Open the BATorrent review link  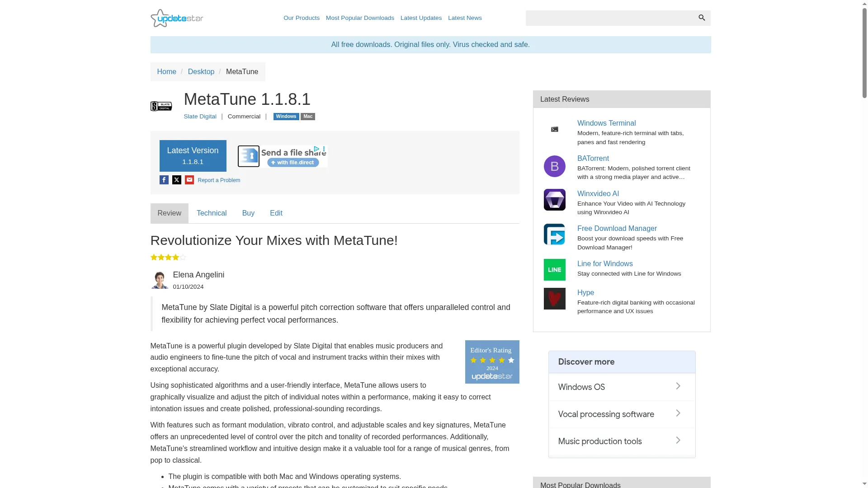coord(593,159)
